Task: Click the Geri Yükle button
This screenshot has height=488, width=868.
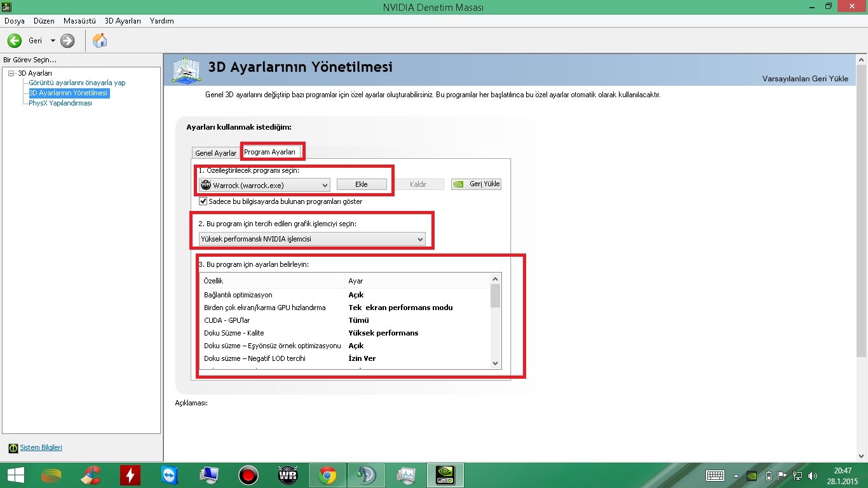Action: coord(476,184)
